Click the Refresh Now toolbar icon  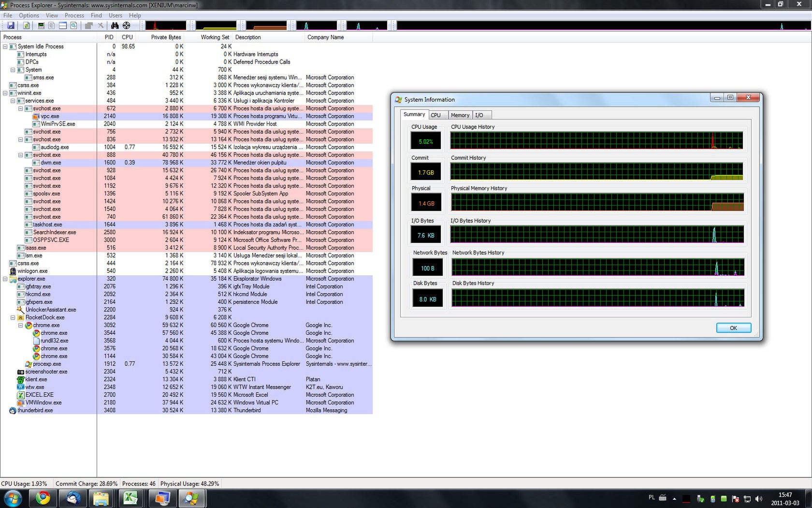point(27,26)
